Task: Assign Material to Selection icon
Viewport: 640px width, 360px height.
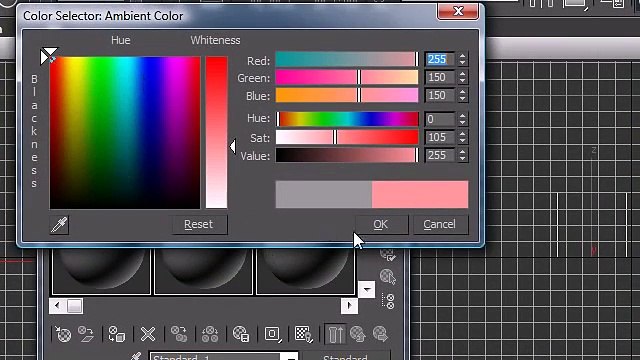Action: pyautogui.click(x=116, y=334)
